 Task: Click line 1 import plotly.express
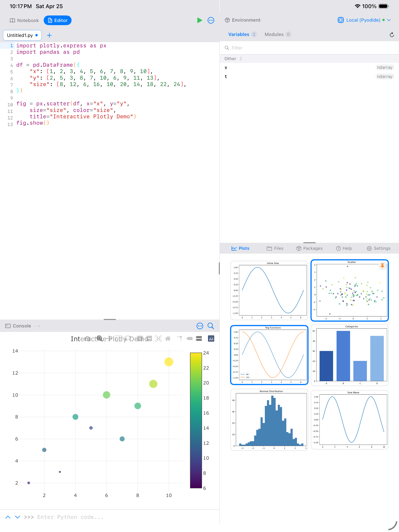click(x=61, y=46)
